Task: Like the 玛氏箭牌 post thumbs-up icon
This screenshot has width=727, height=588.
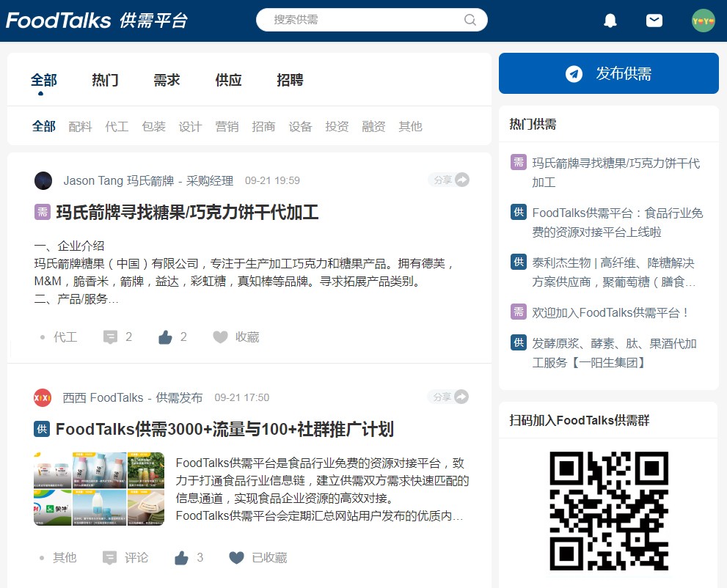Action: (166, 337)
